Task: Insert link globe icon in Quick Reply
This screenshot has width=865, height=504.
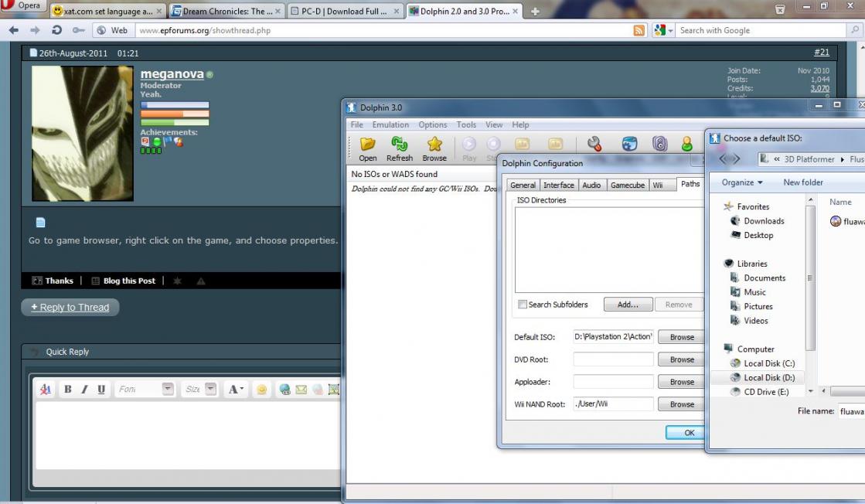Action: [284, 390]
